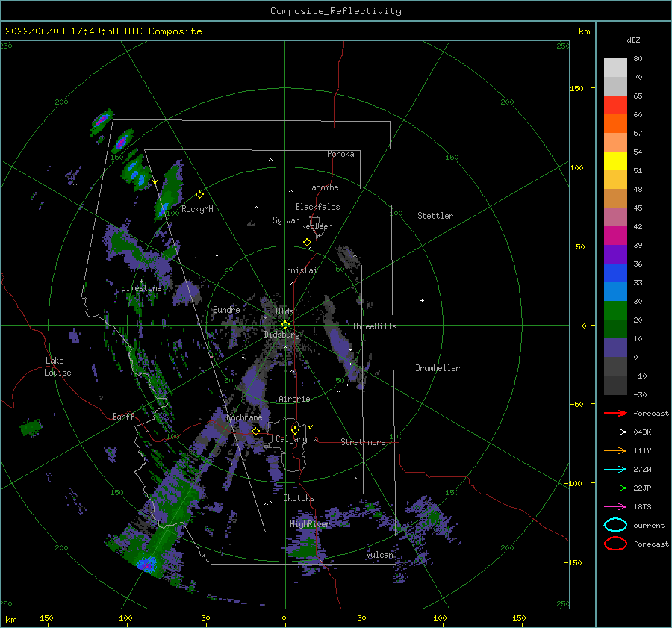Click the Airdrie label
The height and width of the screenshot is (628, 672).
pyautogui.click(x=294, y=399)
